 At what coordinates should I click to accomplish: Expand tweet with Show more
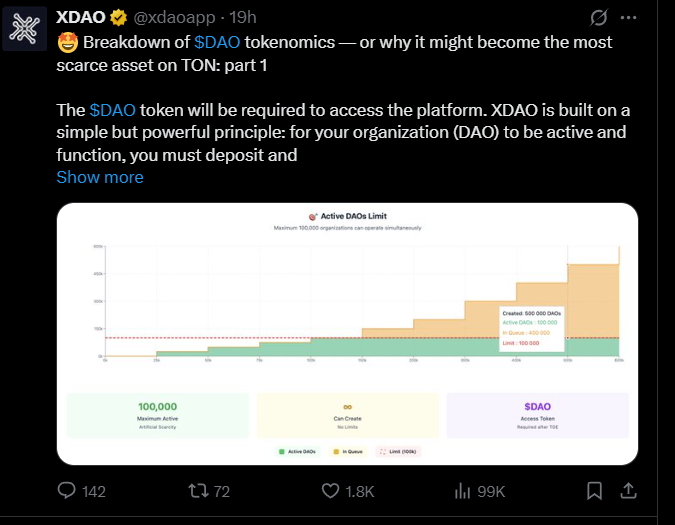click(x=100, y=177)
